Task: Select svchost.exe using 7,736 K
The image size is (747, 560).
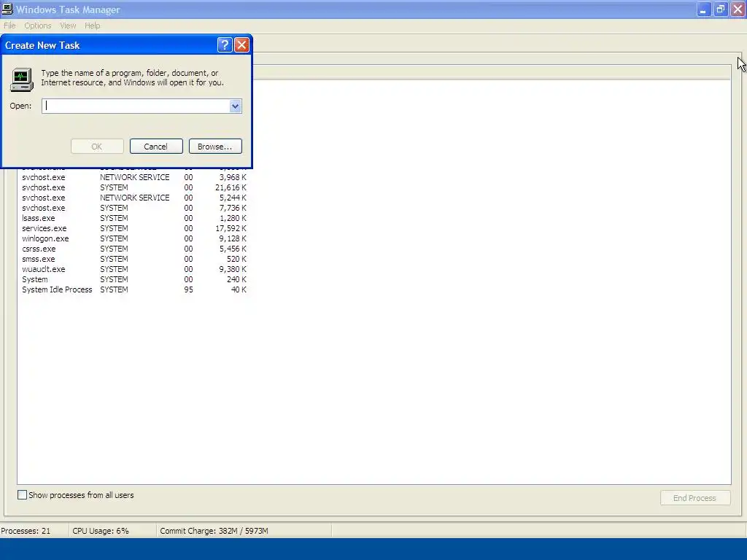Action: tap(134, 208)
